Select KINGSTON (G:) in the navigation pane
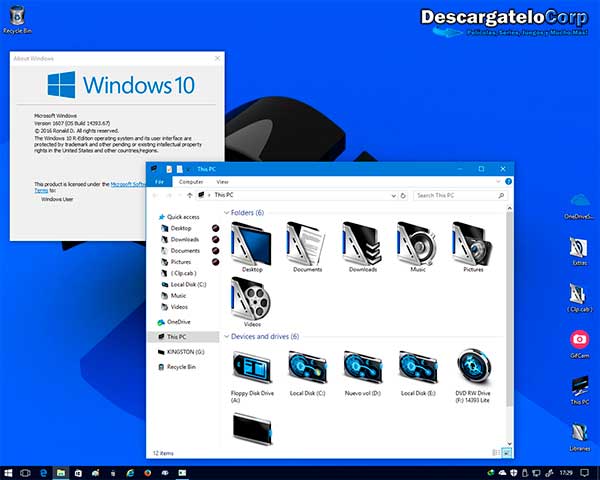Viewport: 600px width, 480px height. 181,352
